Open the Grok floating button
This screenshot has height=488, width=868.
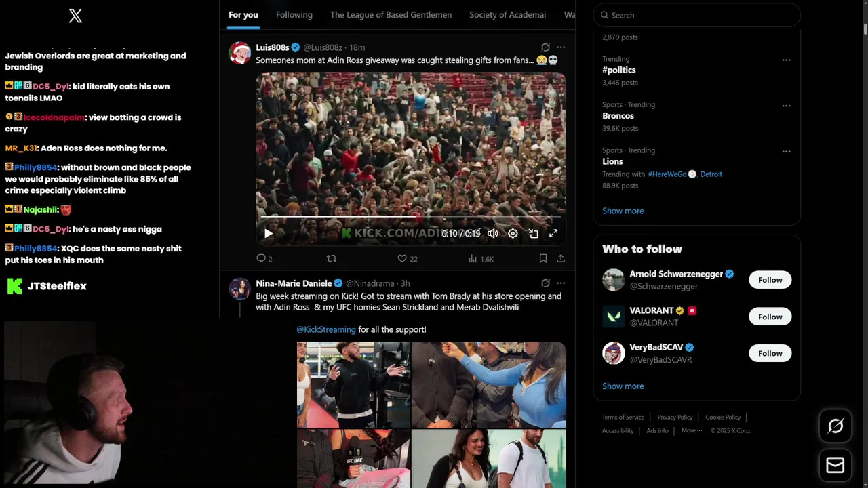835,426
